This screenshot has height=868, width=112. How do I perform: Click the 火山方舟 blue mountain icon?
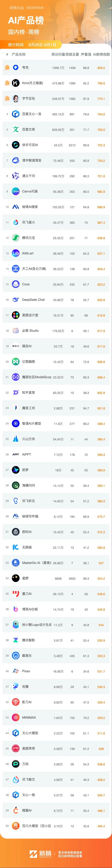15,439
